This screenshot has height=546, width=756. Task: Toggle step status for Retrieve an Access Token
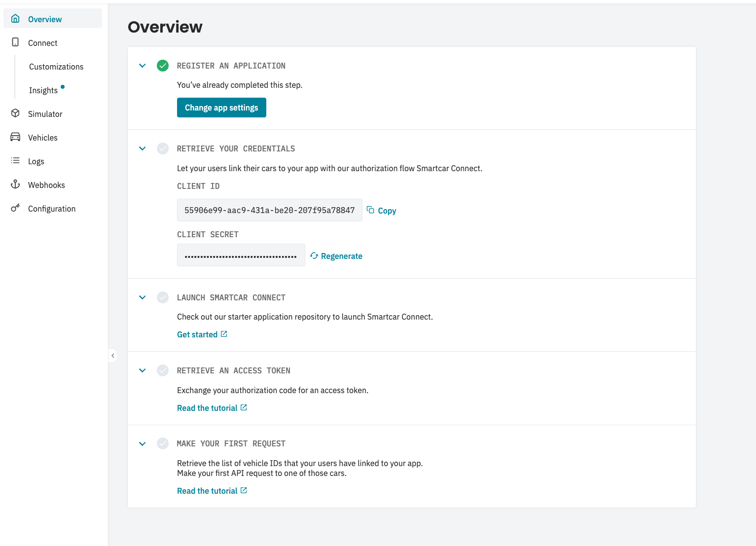pyautogui.click(x=163, y=370)
